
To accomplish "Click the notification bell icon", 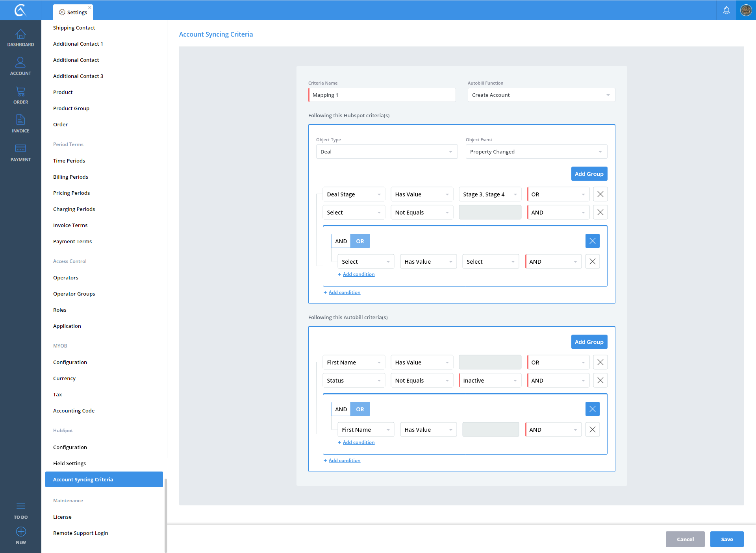I will click(x=726, y=10).
